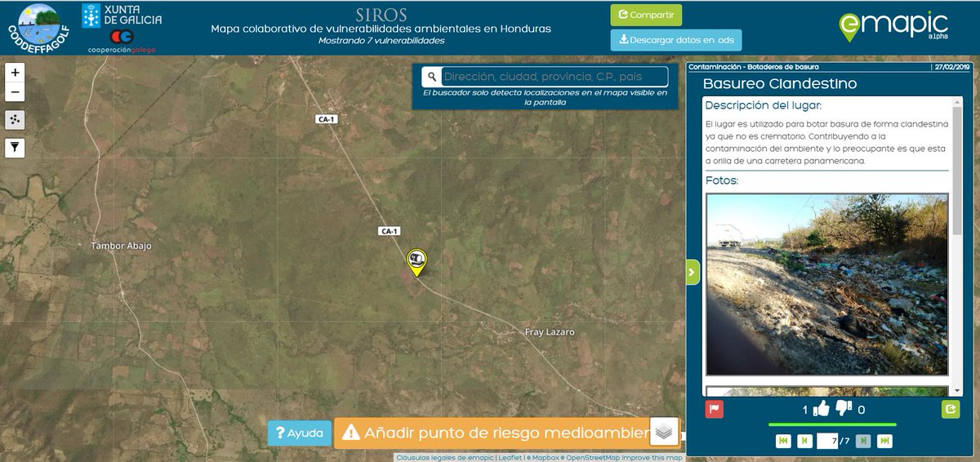Go to next vulnerability record
Screen dimensions: 980x462
[x=863, y=441]
